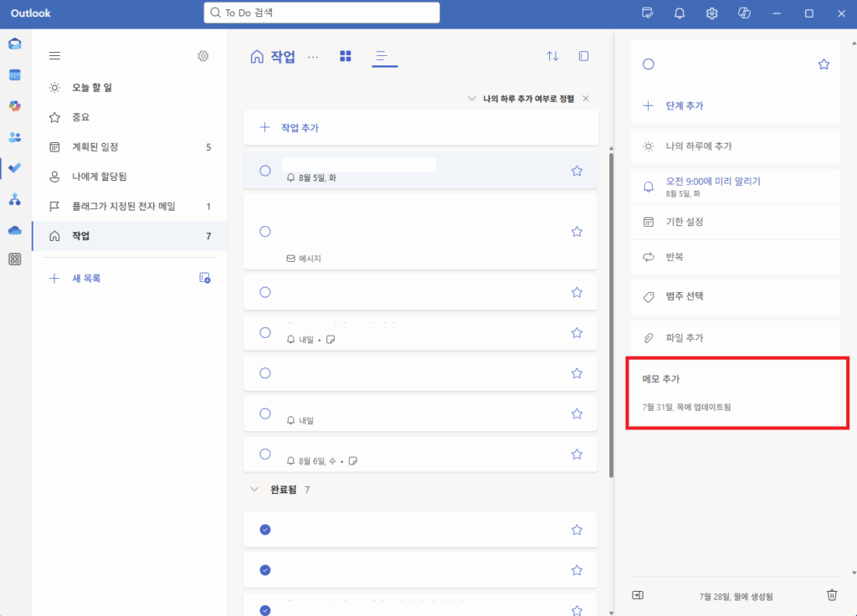Mark the selected task complete
Viewport: 857px width, 616px height.
(649, 64)
